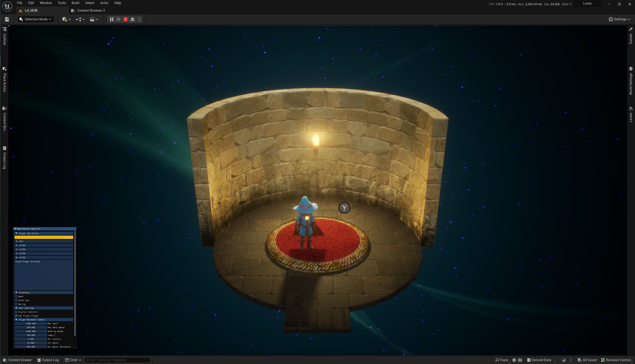Stop the play session with red button
The width and height of the screenshot is (635, 364).
pyautogui.click(x=126, y=19)
